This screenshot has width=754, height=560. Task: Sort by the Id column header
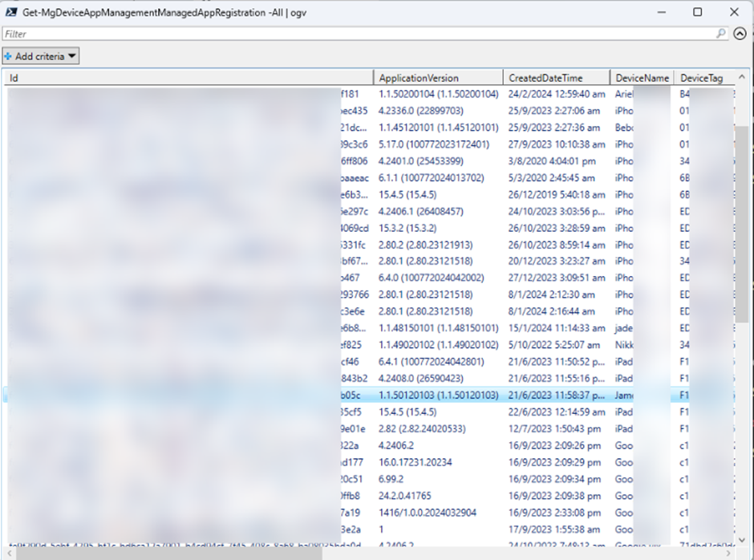pyautogui.click(x=189, y=78)
